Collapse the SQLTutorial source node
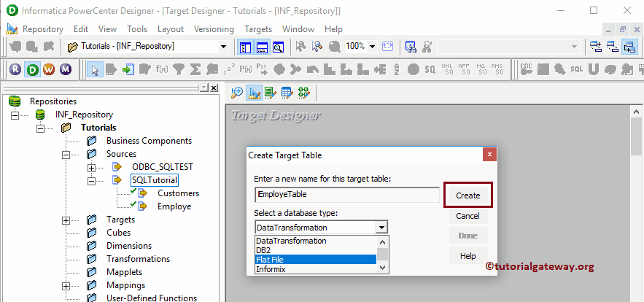644x302 pixels. (x=91, y=181)
